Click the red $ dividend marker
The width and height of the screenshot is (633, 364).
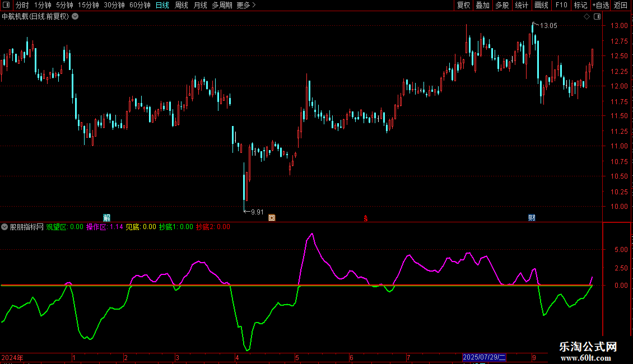(x=366, y=218)
